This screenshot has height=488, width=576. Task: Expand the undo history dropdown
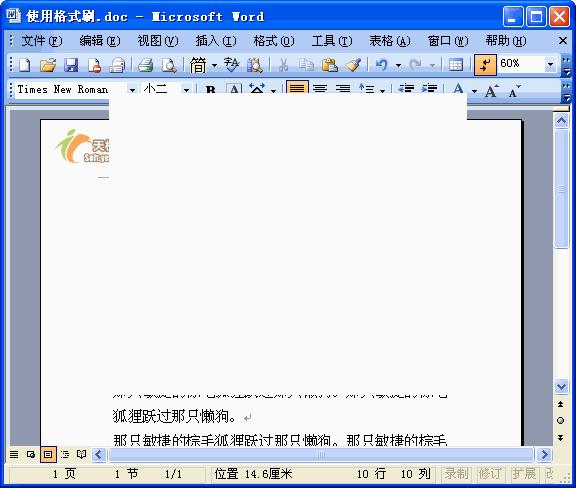coord(398,65)
